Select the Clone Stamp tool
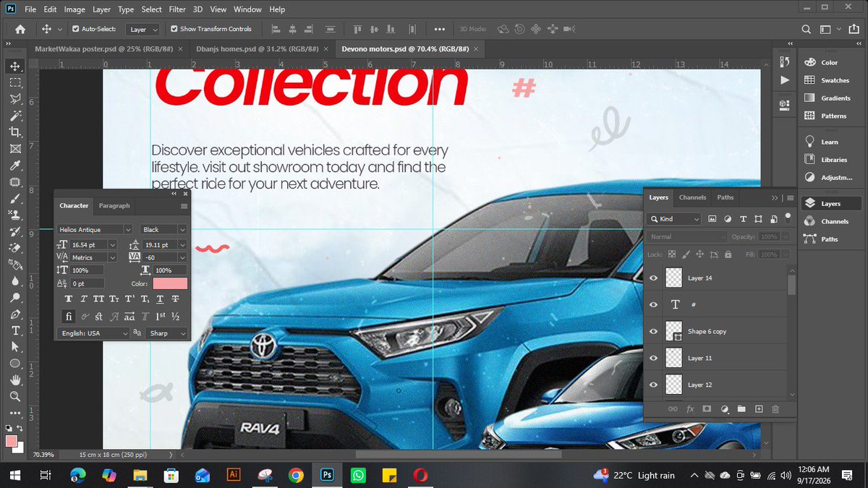The height and width of the screenshot is (488, 868). (x=15, y=215)
